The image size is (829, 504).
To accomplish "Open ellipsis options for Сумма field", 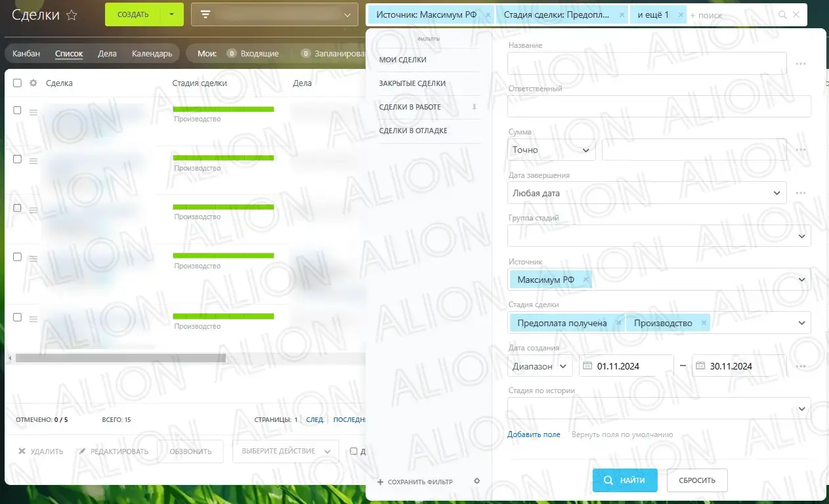I will point(800,150).
